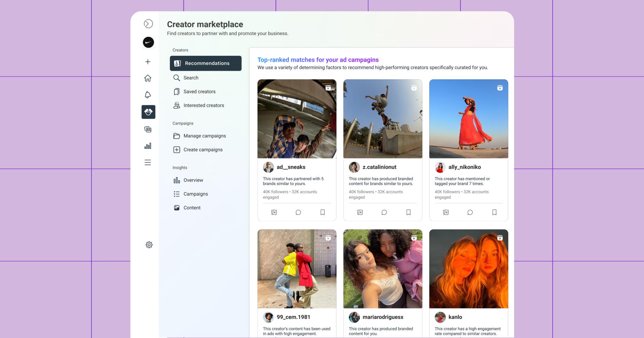Open the hamburger all-tools menu icon
This screenshot has height=338, width=644.
point(148,162)
